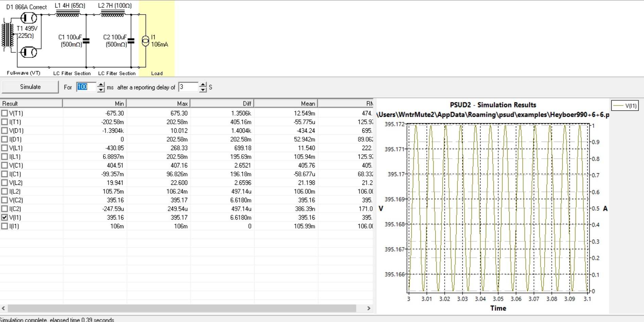
Task: Enable the I(C1) result checkbox
Action: (4, 174)
